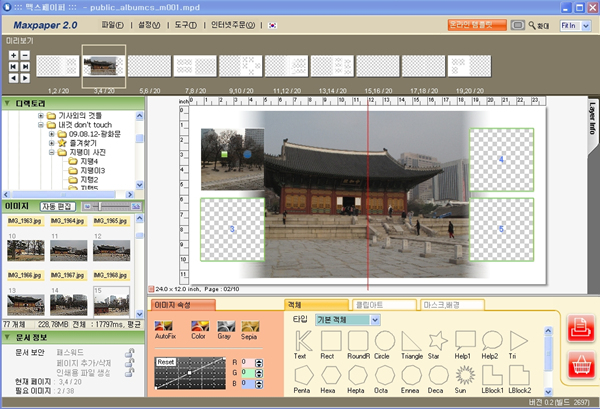Open the Fit In zoom dropdown
This screenshot has height=409, width=600.
point(586,26)
